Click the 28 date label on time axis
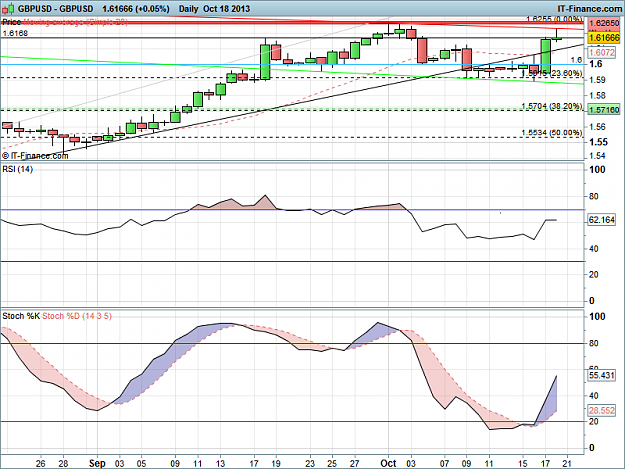The width and height of the screenshot is (625, 469). pos(63,464)
